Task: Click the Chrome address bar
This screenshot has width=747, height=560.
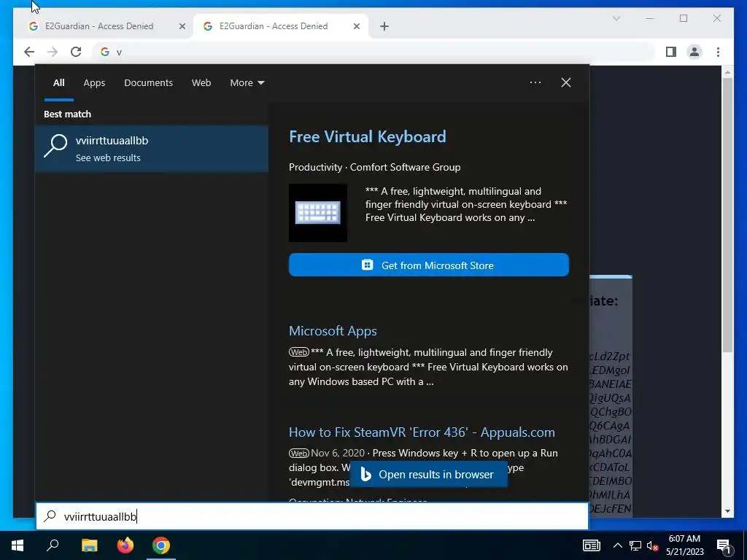Action: click(x=374, y=52)
